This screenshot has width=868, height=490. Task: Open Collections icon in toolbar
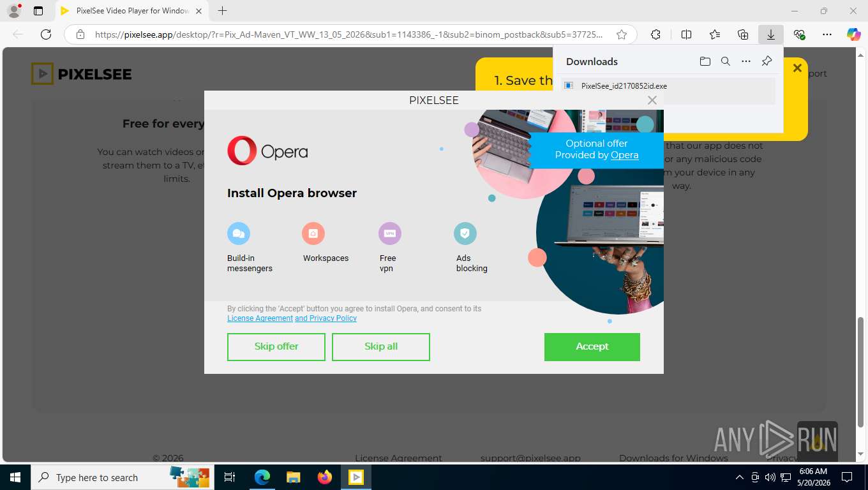[x=743, y=34]
